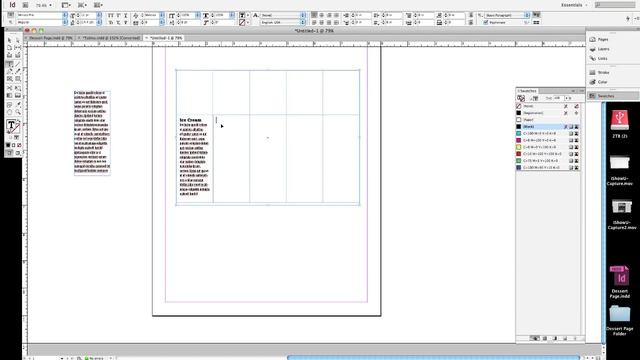Click the Ice Cream heading in table cell

pyautogui.click(x=191, y=120)
